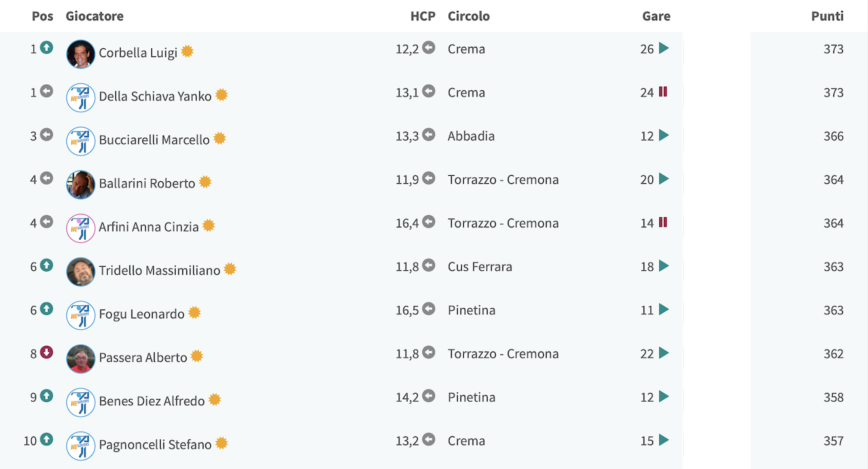Click the orange star badge beside Bucciarelli Marcello
The image size is (868, 469).
pyautogui.click(x=220, y=138)
